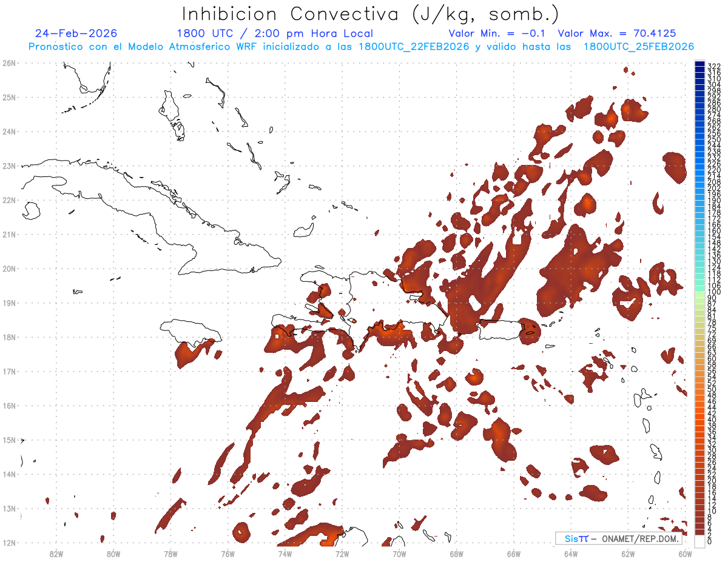Click the "13N" latitude label
The height and width of the screenshot is (562, 728).
pos(8,508)
